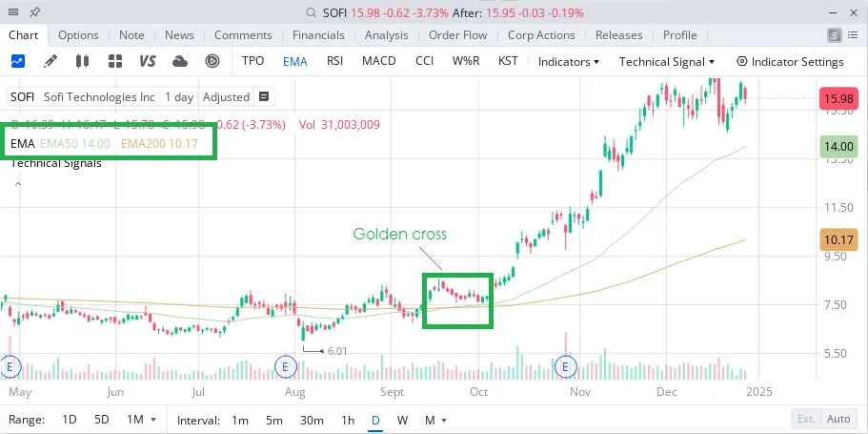Viewport: 868px width, 434px height.
Task: Toggle the EMA indicator
Action: [x=294, y=61]
